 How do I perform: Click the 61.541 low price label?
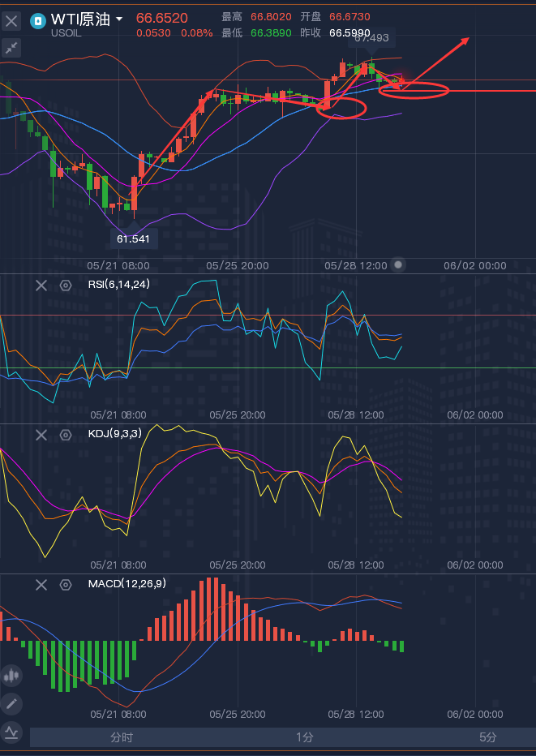134,239
